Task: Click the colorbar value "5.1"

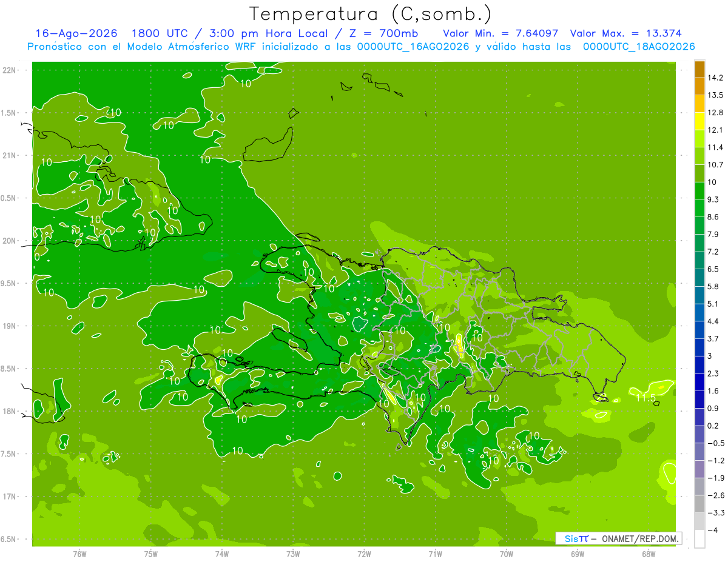Action: pyautogui.click(x=713, y=304)
